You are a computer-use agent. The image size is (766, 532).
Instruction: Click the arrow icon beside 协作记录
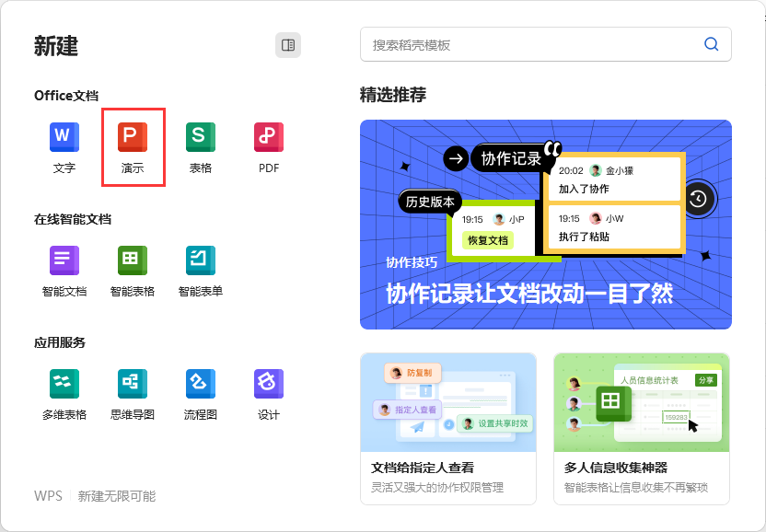[x=456, y=158]
